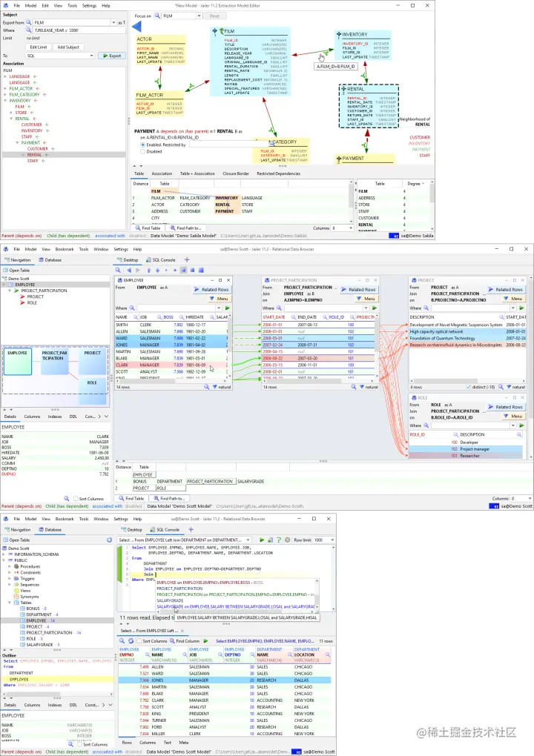The width and height of the screenshot is (534, 756).
Task: Click the refresh icon beside Open Table in SQL Console window
Action: pos(110,540)
